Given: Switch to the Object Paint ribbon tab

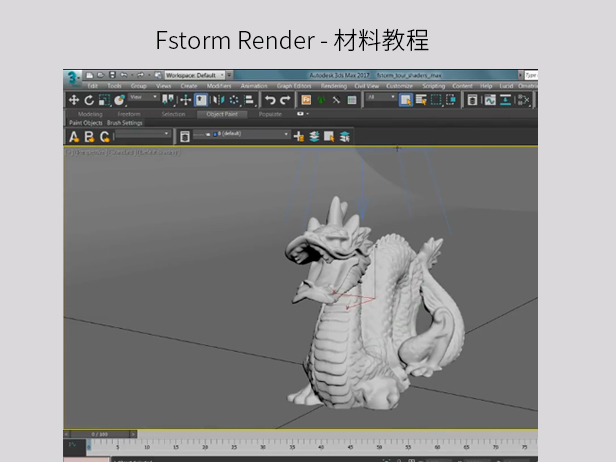Looking at the screenshot, I should click(x=221, y=114).
